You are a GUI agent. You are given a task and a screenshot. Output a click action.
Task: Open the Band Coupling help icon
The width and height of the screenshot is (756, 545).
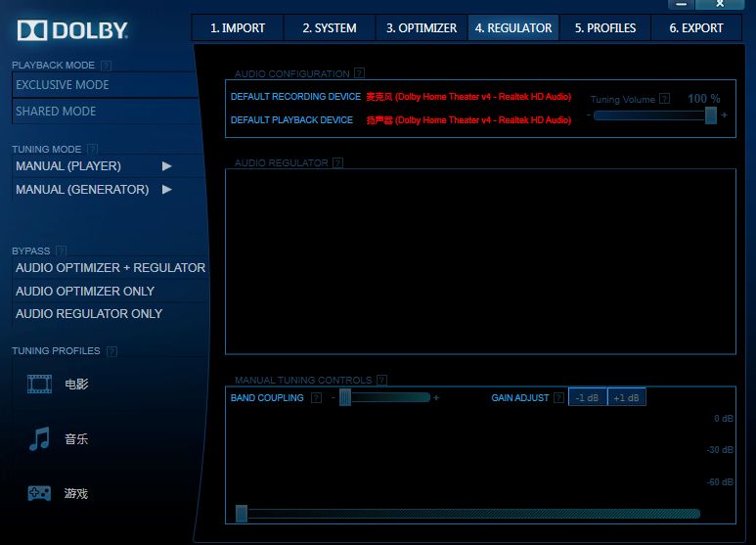coord(316,398)
